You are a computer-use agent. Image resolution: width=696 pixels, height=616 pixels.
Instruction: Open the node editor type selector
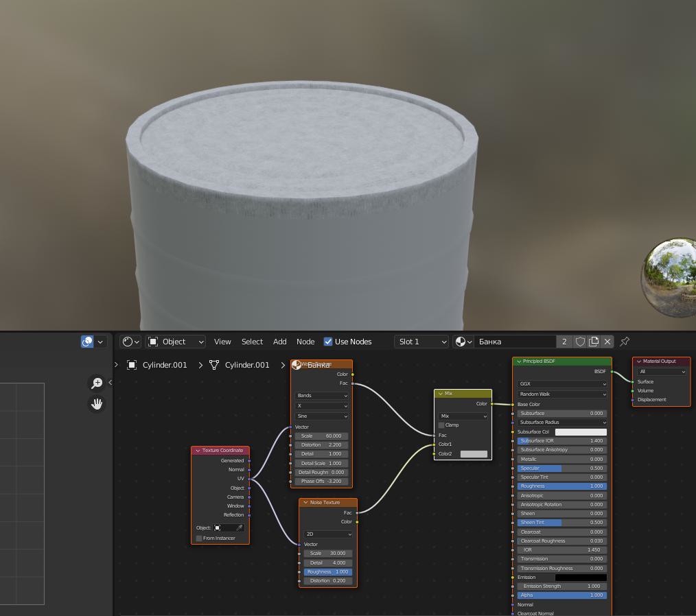(x=130, y=342)
